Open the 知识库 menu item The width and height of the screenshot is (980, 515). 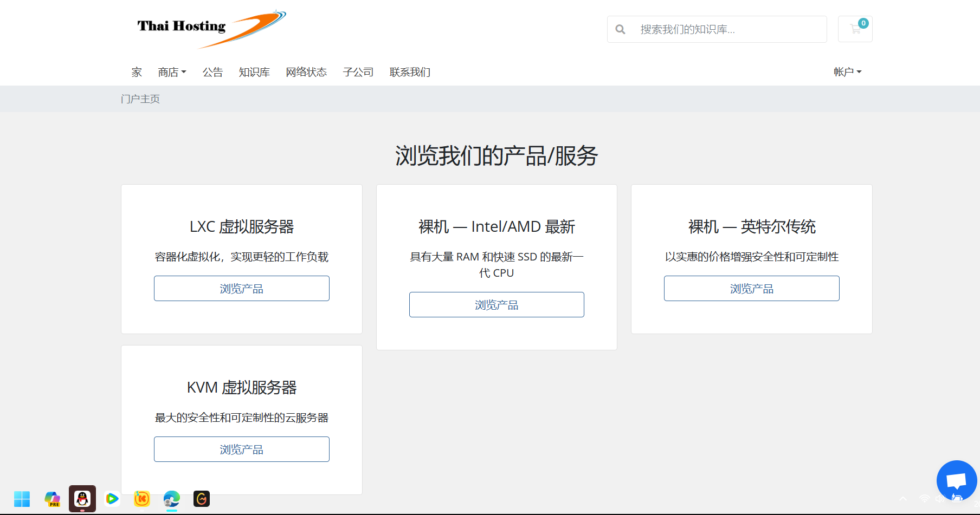point(254,72)
